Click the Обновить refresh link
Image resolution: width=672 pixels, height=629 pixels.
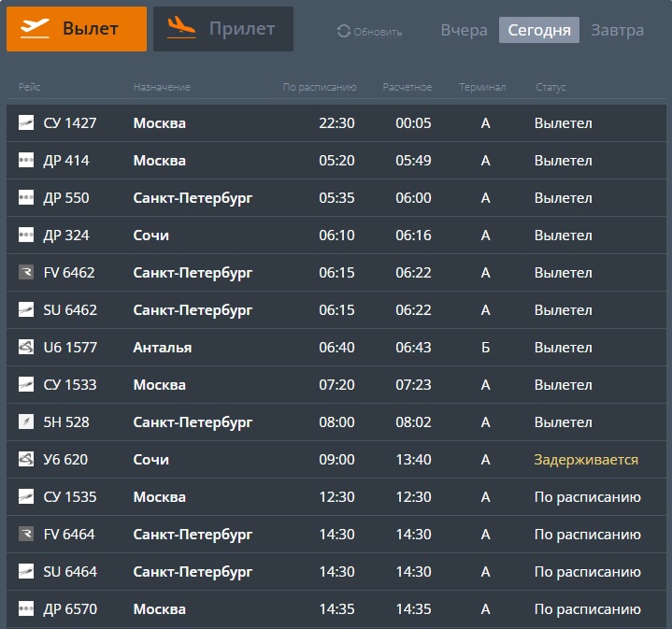pyautogui.click(x=378, y=32)
